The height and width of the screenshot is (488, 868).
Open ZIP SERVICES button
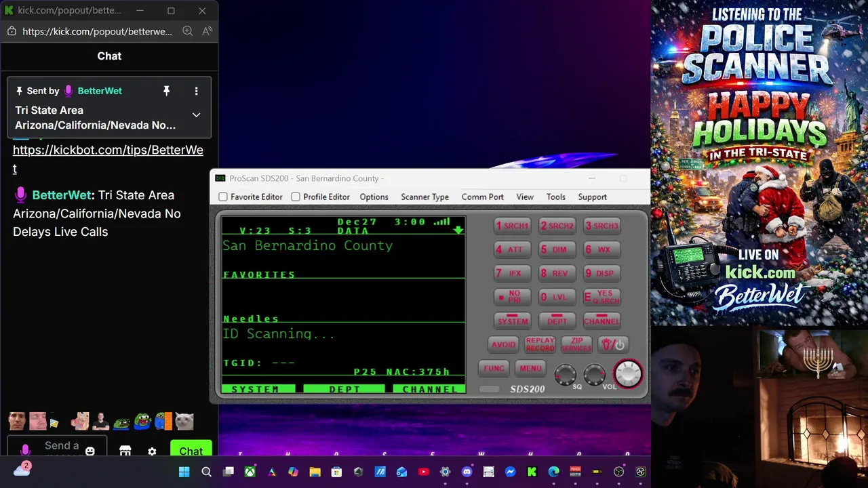(x=576, y=344)
